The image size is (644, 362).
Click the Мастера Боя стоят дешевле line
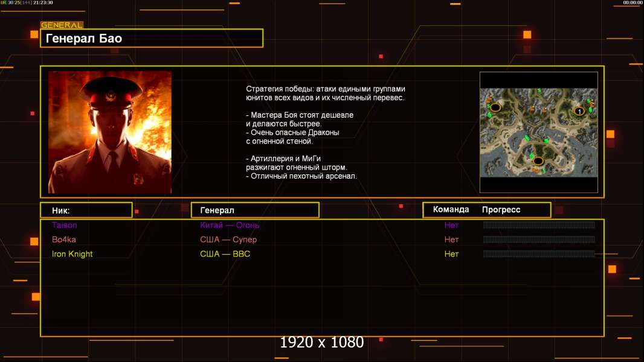tap(300, 115)
